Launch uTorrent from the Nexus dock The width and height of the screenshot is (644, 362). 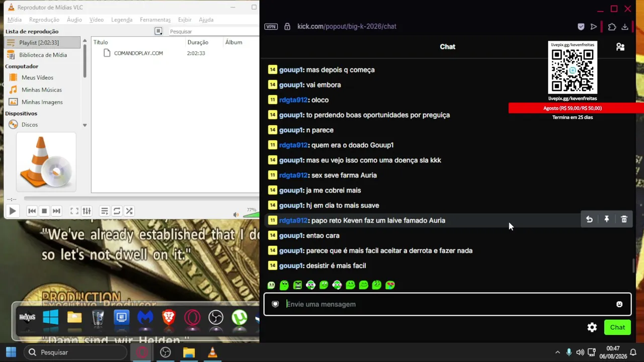(x=239, y=318)
